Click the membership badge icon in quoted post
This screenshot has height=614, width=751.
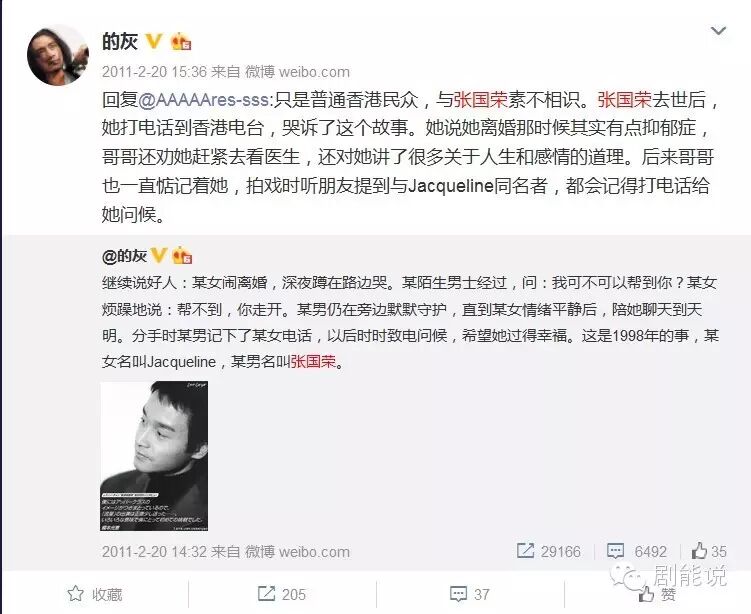(x=182, y=256)
